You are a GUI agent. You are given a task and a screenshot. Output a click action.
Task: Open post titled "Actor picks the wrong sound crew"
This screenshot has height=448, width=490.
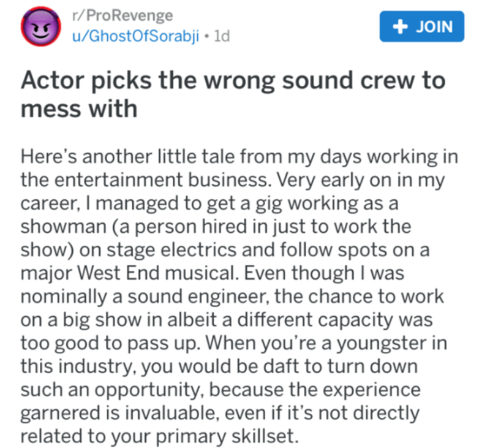[233, 82]
